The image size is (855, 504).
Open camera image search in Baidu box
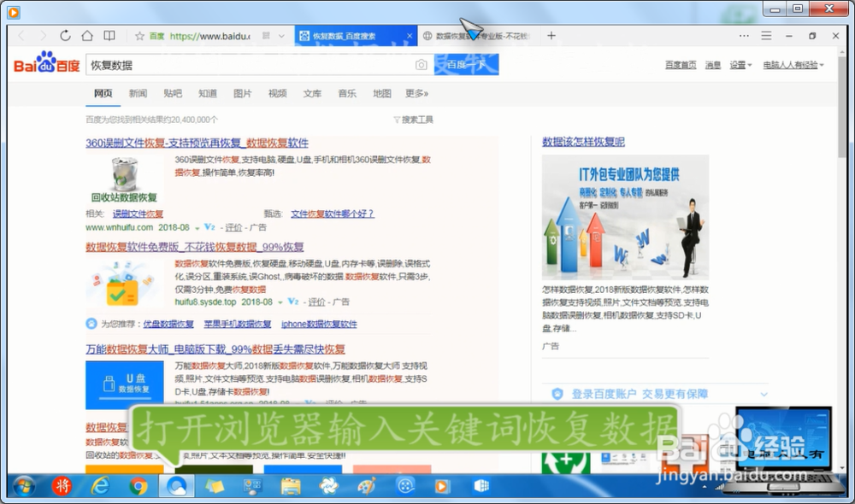click(421, 65)
